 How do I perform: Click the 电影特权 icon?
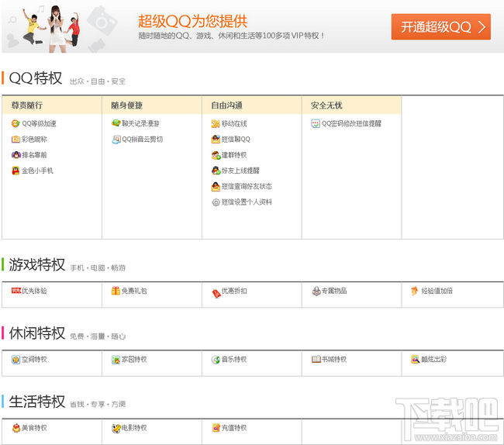[x=116, y=428]
